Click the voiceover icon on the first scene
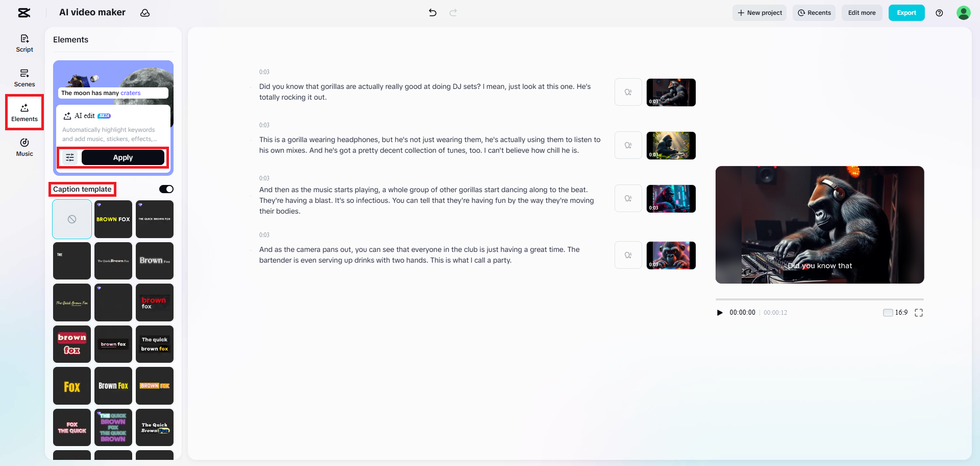This screenshot has width=980, height=466. point(628,92)
